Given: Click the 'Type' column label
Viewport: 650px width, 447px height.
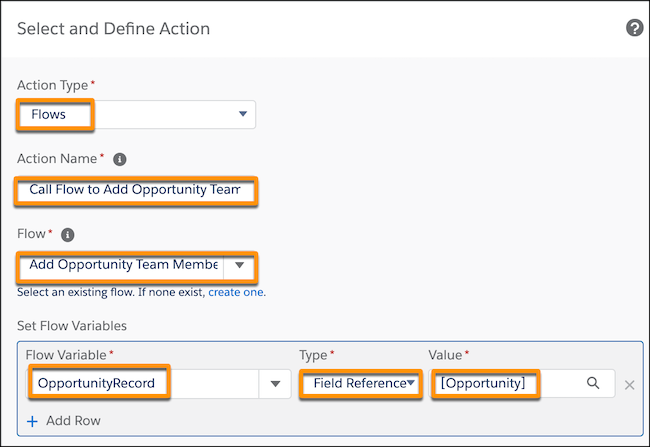Looking at the screenshot, I should tap(313, 355).
